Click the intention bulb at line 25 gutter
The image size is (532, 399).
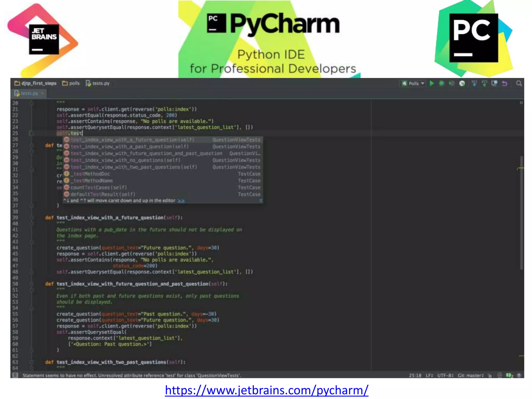point(31,133)
